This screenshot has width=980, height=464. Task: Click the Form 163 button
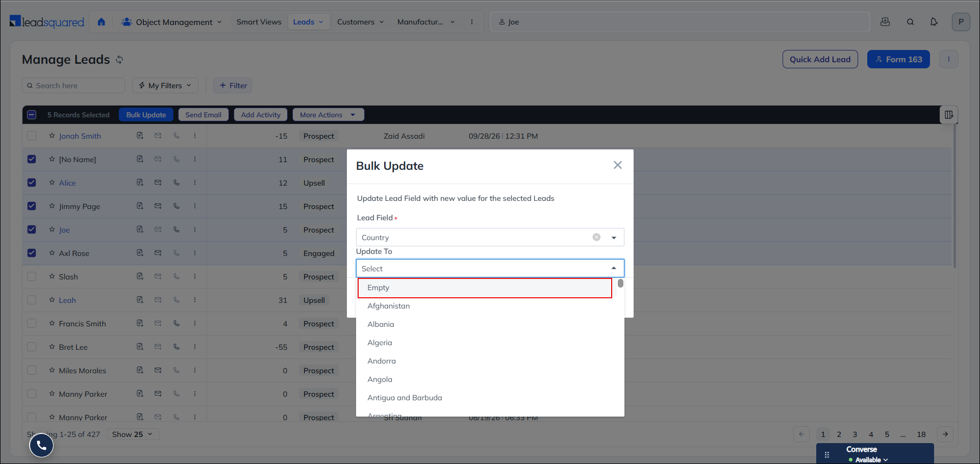[898, 59]
